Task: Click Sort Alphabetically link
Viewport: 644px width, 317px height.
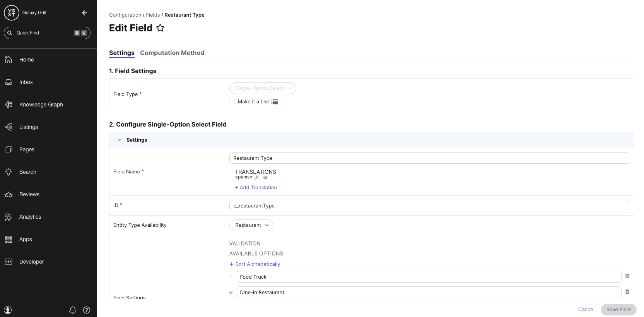Action: pyautogui.click(x=255, y=264)
